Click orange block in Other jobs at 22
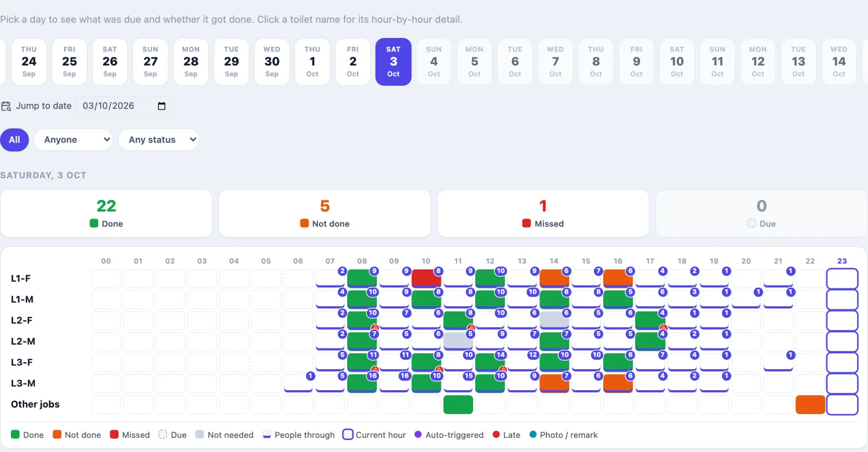The width and height of the screenshot is (868, 452). point(810,404)
